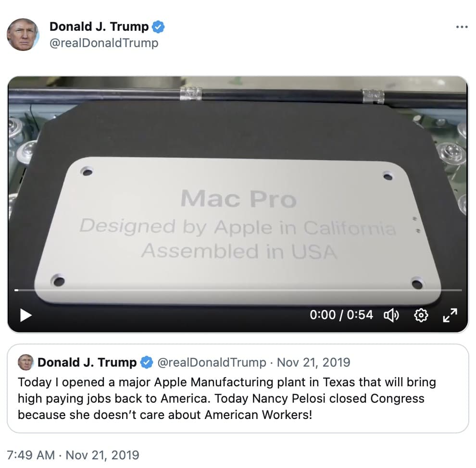Open quoted tweet author name
The height and width of the screenshot is (468, 476).
(x=87, y=362)
